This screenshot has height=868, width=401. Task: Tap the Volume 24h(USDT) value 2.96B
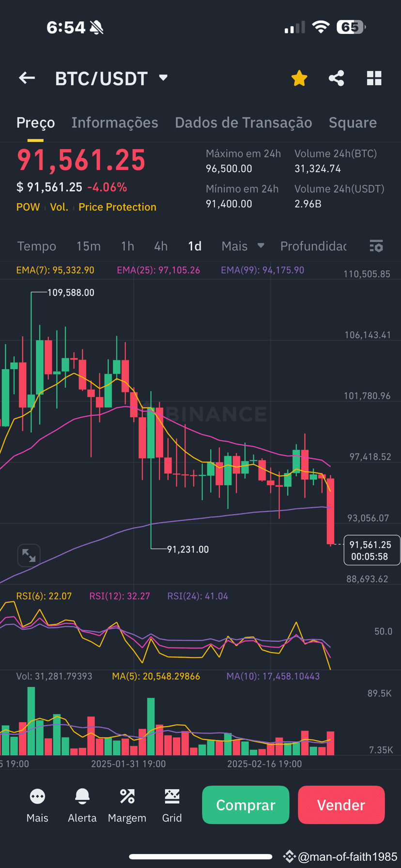point(308,204)
